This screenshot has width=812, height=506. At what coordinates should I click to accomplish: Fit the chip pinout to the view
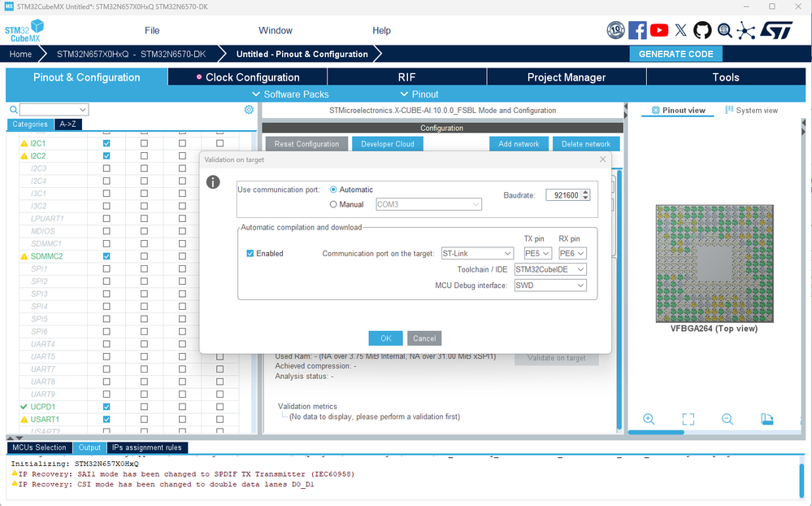(688, 419)
